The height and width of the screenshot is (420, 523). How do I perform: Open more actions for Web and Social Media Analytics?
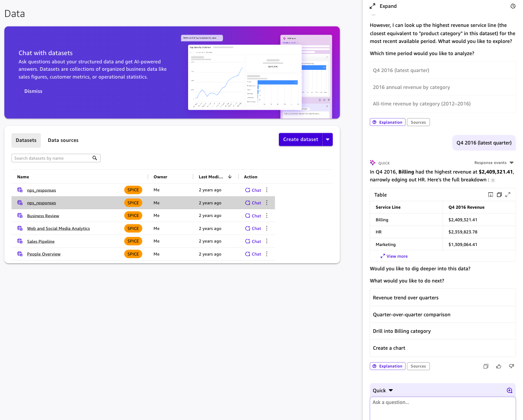(267, 228)
